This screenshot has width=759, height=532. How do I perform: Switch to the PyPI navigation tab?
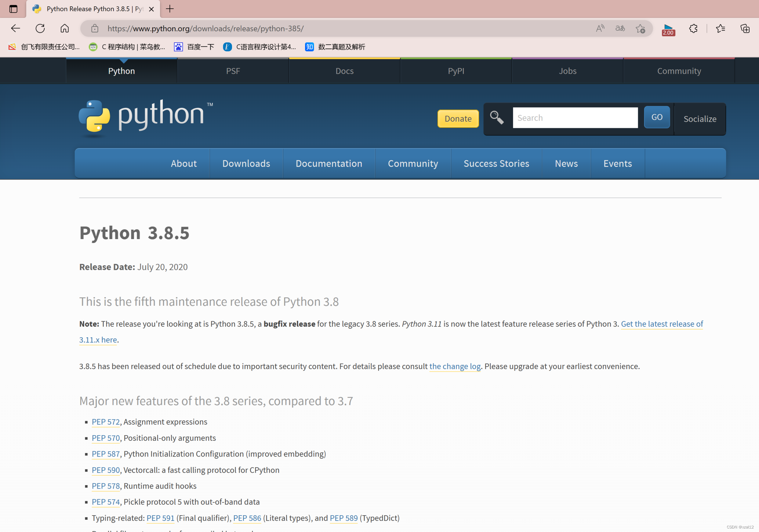(x=456, y=71)
